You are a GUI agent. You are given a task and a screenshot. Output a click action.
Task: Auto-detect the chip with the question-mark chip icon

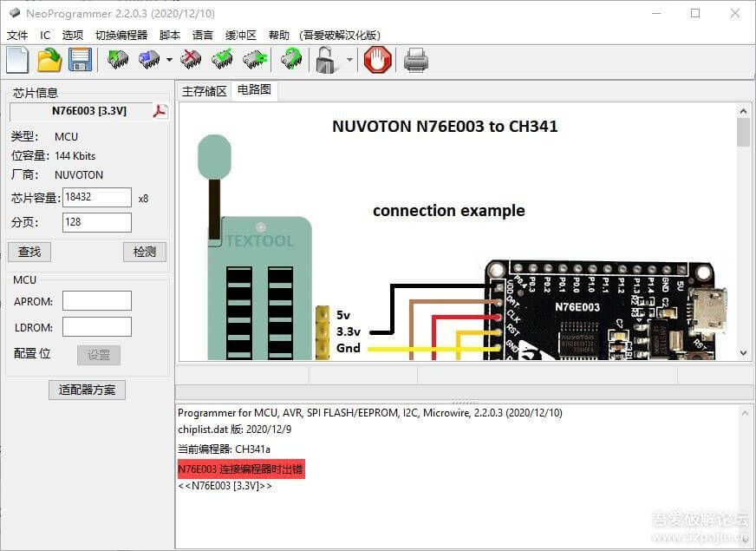point(291,60)
